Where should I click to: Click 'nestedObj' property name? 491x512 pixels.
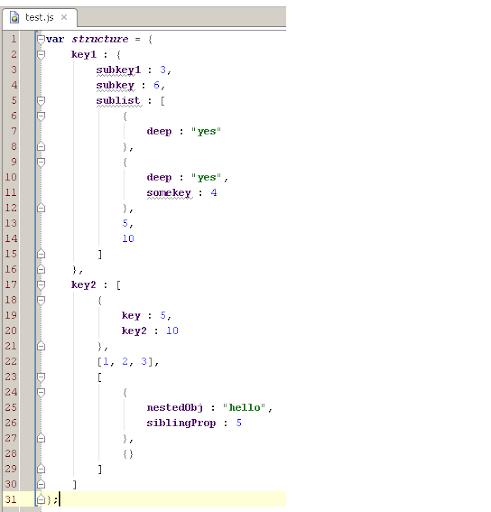(x=175, y=408)
